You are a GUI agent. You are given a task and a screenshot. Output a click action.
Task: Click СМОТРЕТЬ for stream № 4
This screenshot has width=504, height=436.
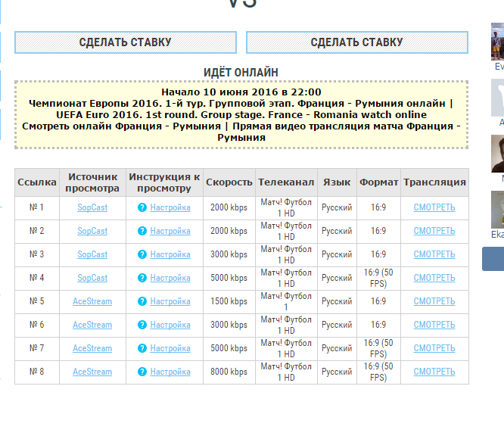pos(434,278)
